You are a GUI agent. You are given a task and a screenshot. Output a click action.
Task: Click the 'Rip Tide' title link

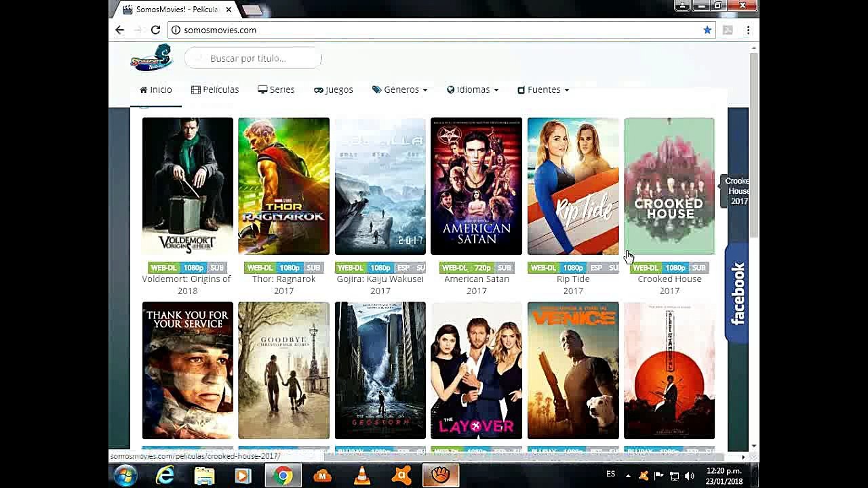pyautogui.click(x=573, y=279)
